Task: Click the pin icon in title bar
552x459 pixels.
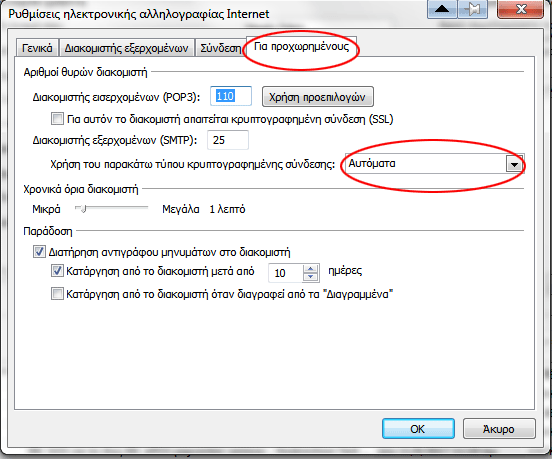Action: pos(472,9)
